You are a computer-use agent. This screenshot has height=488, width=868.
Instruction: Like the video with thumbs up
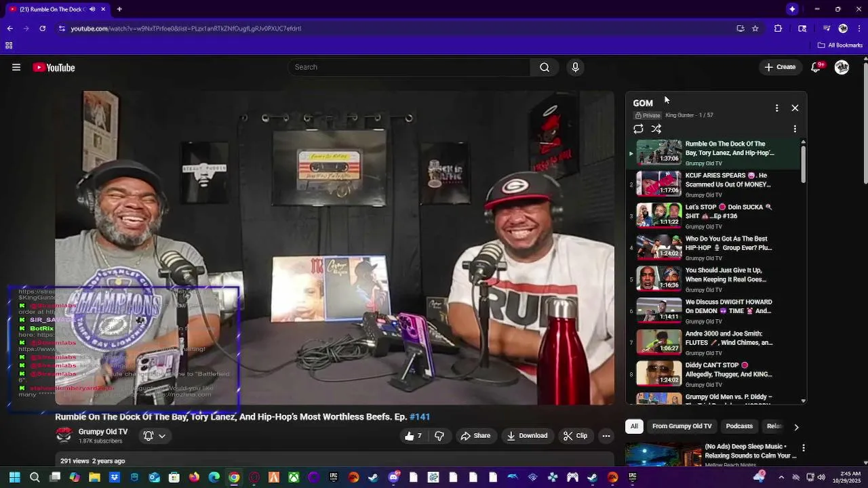point(414,436)
